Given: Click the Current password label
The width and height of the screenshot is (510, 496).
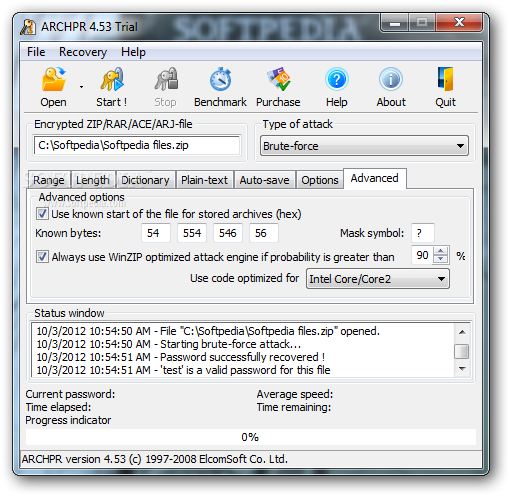Looking at the screenshot, I should 70,394.
